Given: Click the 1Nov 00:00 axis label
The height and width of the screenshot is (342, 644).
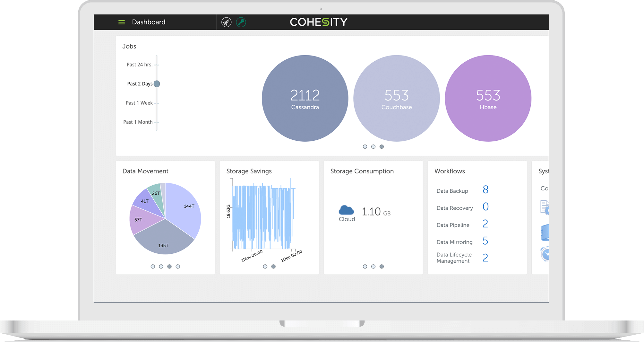Looking at the screenshot, I should 252,256.
